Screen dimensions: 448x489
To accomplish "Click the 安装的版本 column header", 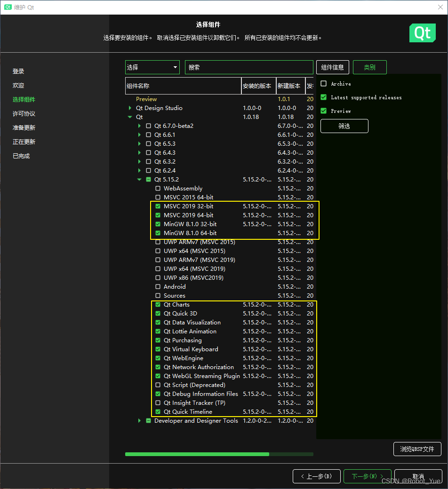I will pyautogui.click(x=259, y=86).
